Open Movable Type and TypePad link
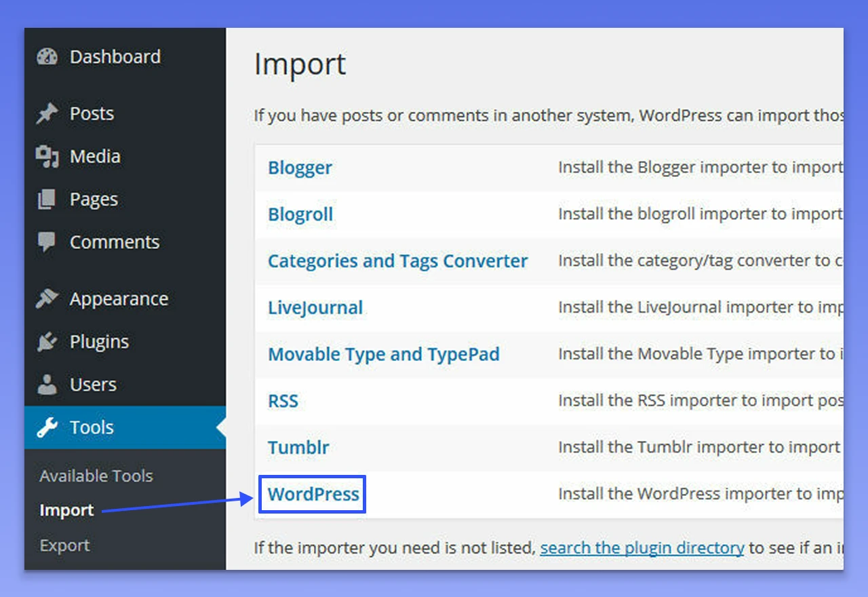Viewport: 868px width, 597px height. tap(384, 355)
